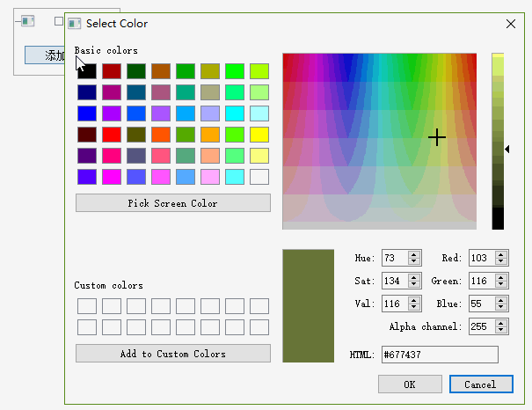
Task: Decrease the Sat value with down arrow
Action: click(x=413, y=285)
